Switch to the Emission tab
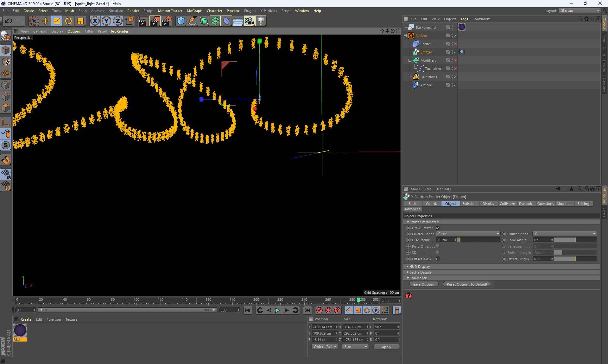Image resolution: width=608 pixels, height=364 pixels. coord(469,204)
